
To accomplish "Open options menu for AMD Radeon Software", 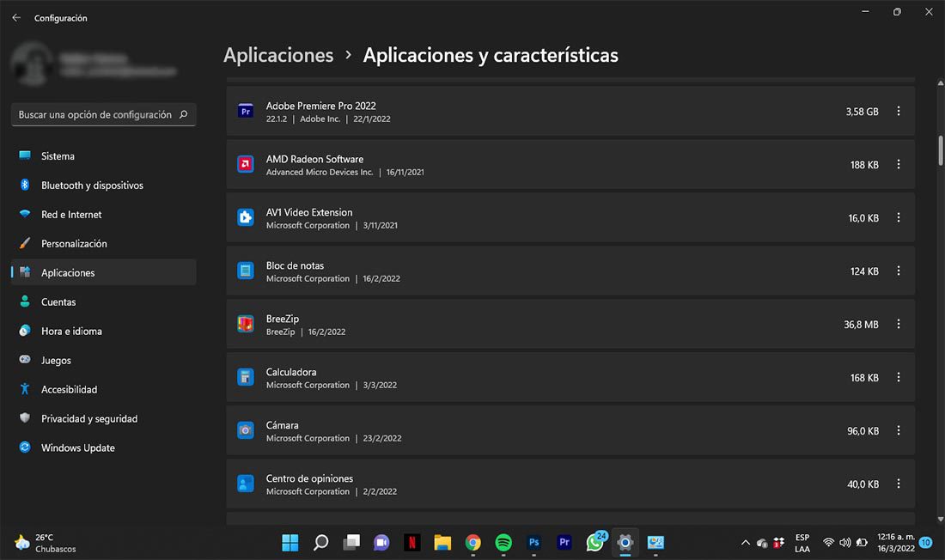I will (898, 165).
